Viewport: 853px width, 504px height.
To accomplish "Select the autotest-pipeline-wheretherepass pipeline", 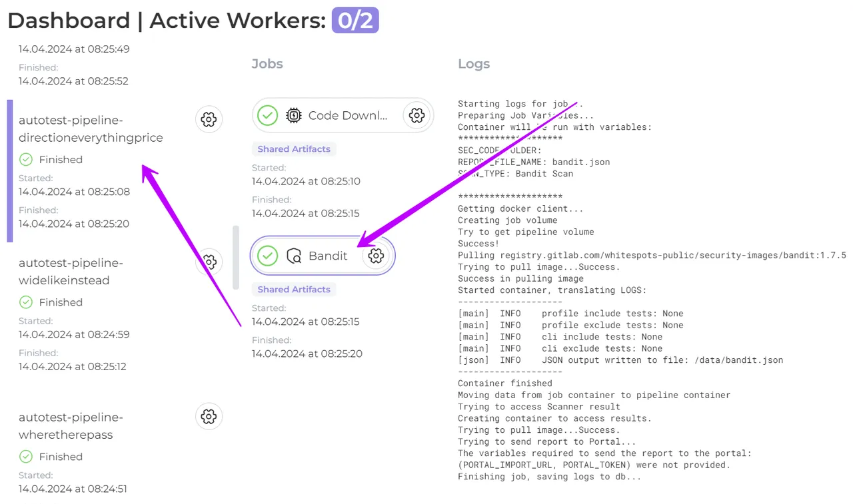I will pyautogui.click(x=71, y=426).
